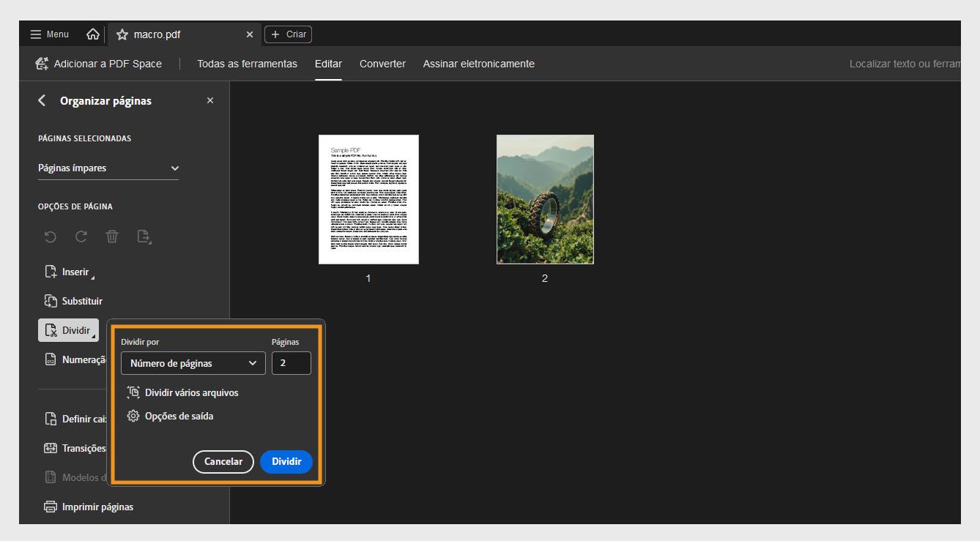Click the home icon in the tab bar
Viewport: 980px width, 541px height.
93,34
